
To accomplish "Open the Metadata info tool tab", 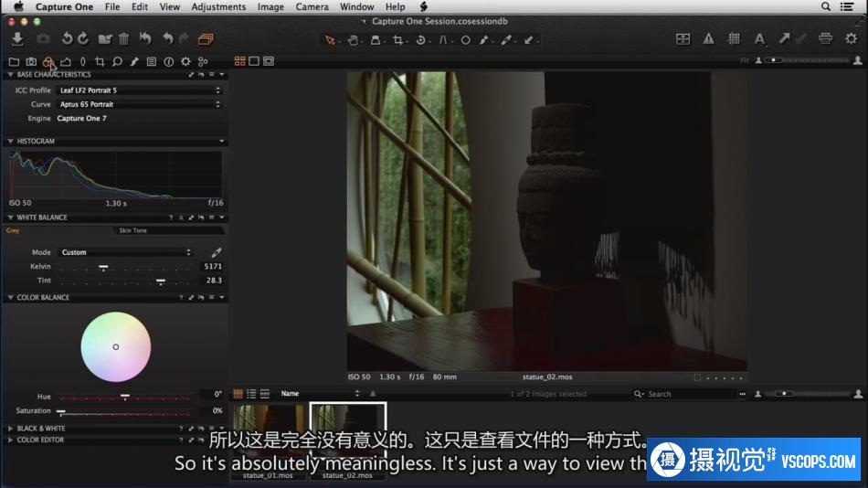I will 169,61.
